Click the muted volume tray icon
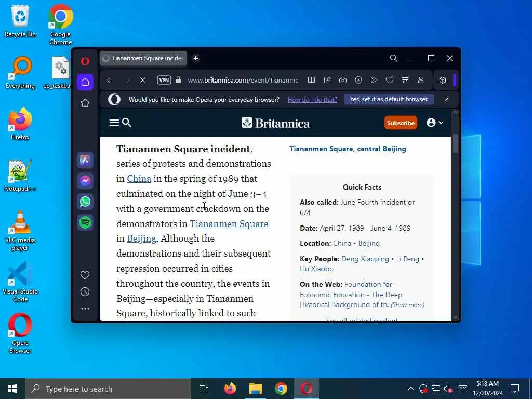Image resolution: width=532 pixels, height=399 pixels. [x=448, y=389]
